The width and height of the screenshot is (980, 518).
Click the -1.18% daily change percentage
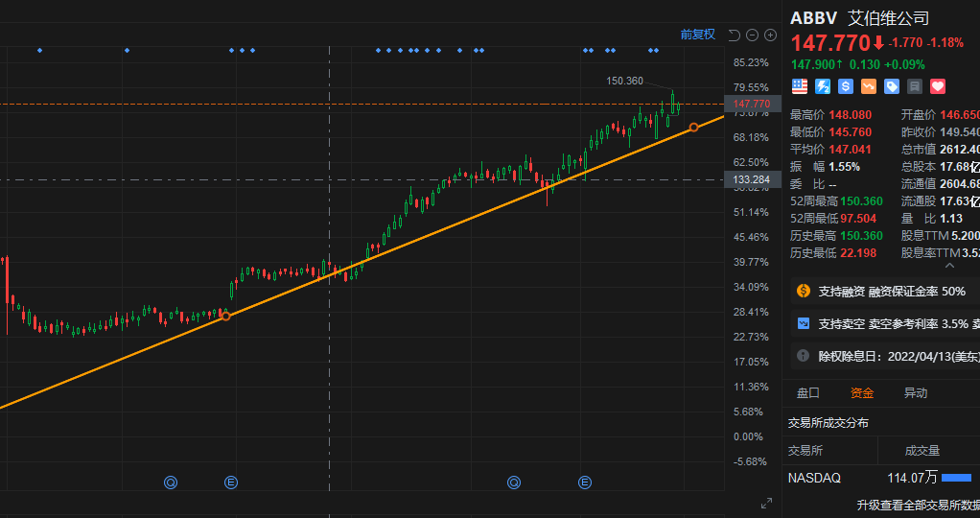[945, 42]
